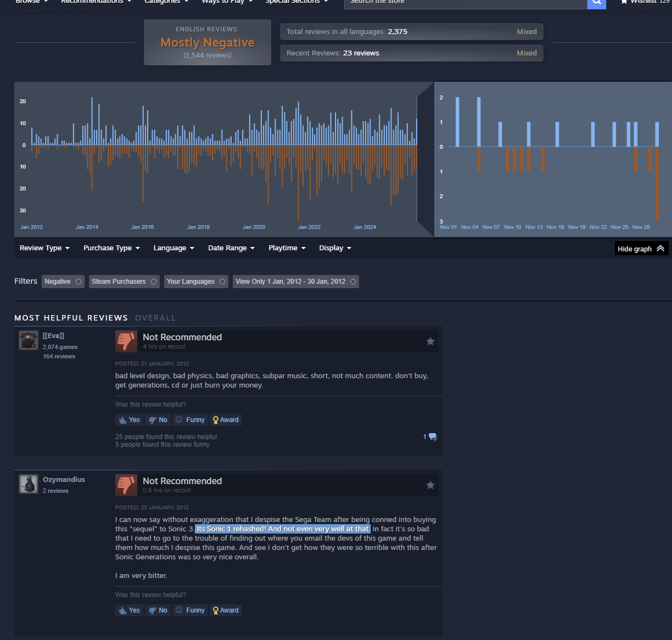Open Ozymandius's 2 reviews link
Screen dimensions: 672x640
pyautogui.click(x=55, y=491)
